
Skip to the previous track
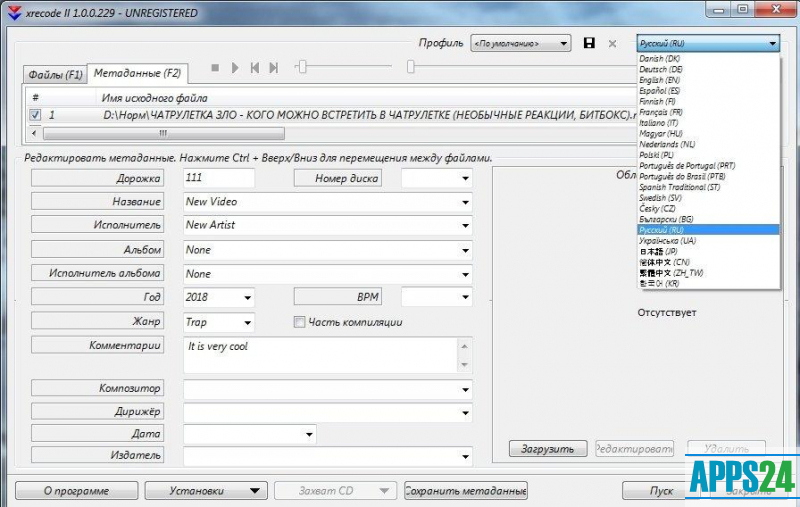[255, 67]
